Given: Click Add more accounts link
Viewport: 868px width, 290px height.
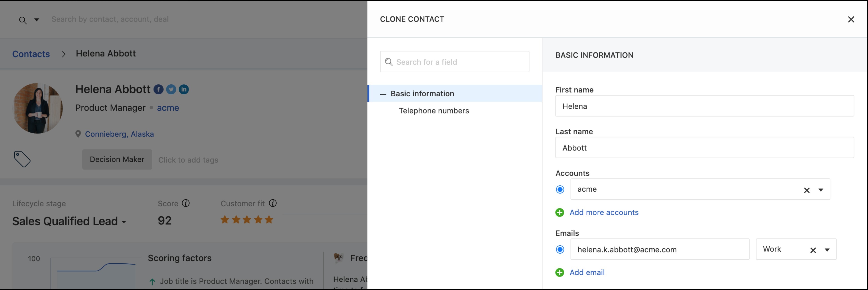Looking at the screenshot, I should pos(604,213).
